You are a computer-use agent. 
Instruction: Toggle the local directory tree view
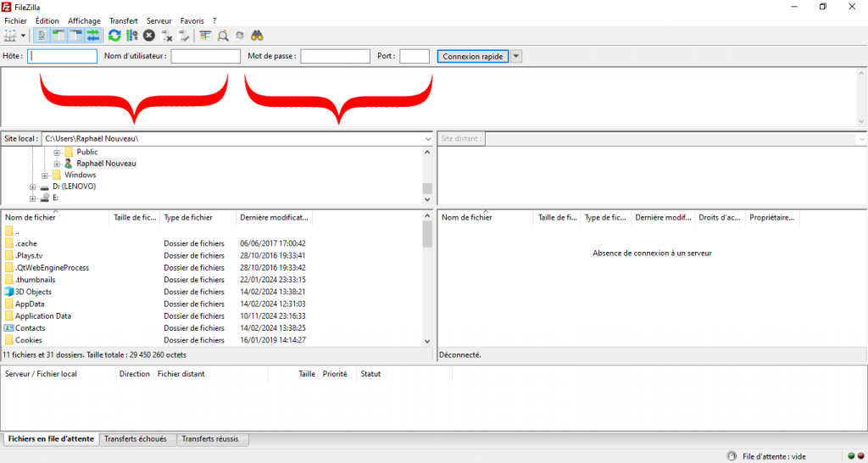coord(58,36)
